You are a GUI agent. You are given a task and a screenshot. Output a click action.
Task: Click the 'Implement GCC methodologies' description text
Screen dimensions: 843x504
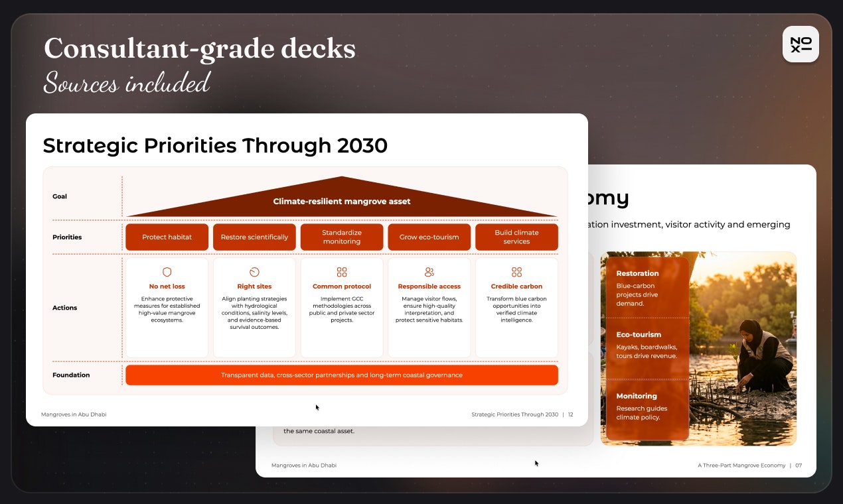click(x=342, y=309)
